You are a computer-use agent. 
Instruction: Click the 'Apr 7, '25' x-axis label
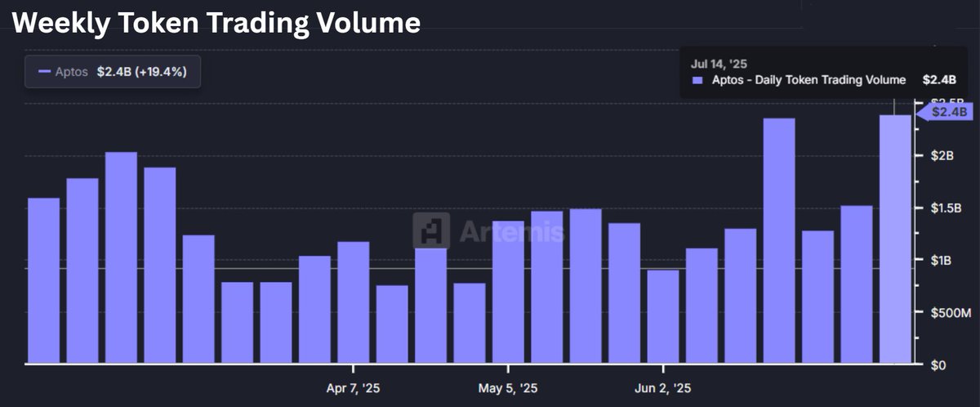(x=353, y=389)
